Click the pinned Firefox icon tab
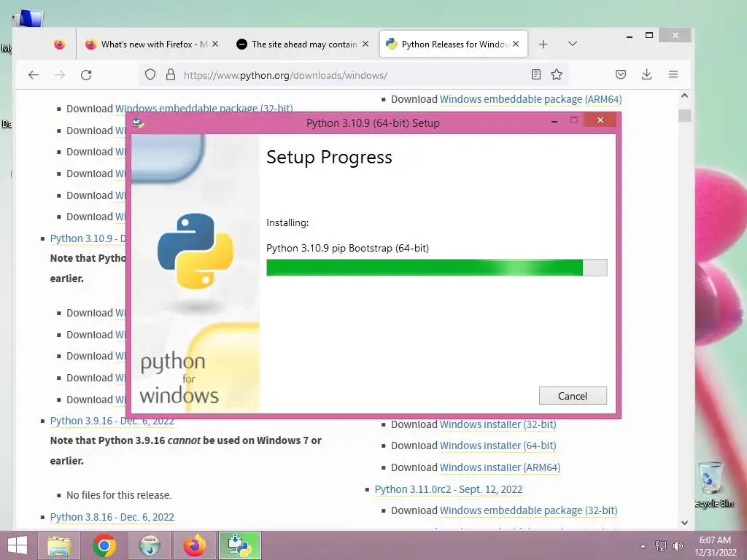The image size is (747, 560). click(60, 44)
